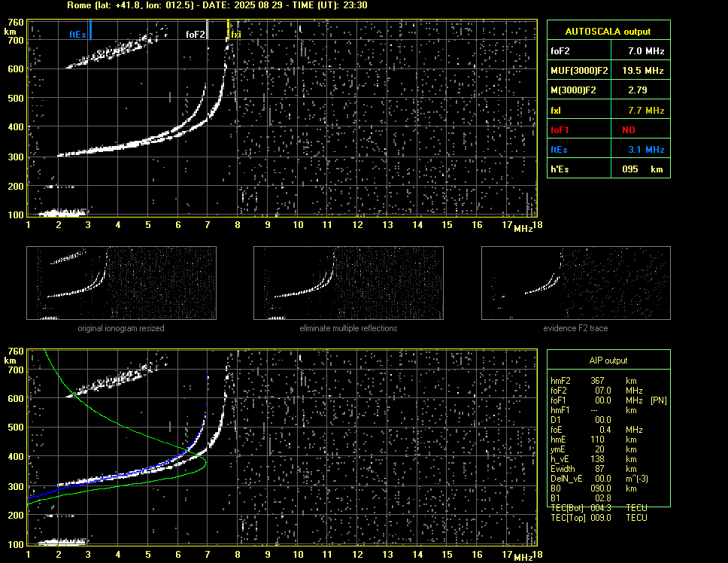The height and width of the screenshot is (563, 728).
Task: Click the 'evidence F2 trace' caption
Action: (x=576, y=328)
